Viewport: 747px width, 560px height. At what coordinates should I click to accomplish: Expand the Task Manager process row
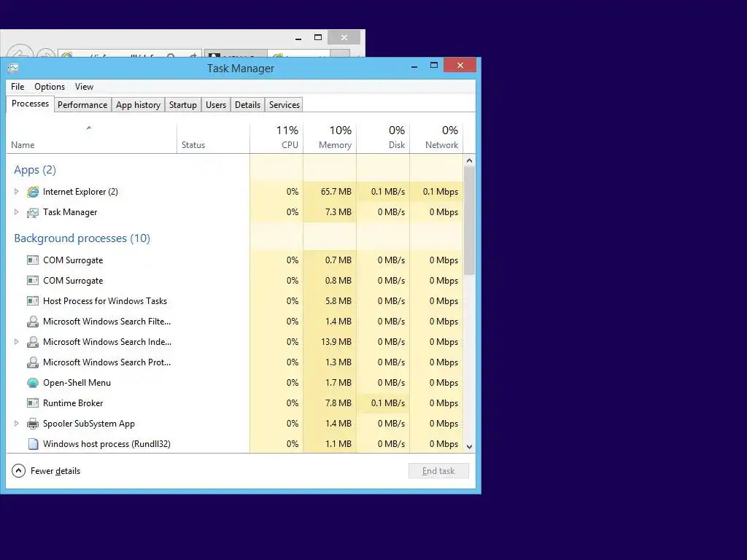[x=16, y=212]
